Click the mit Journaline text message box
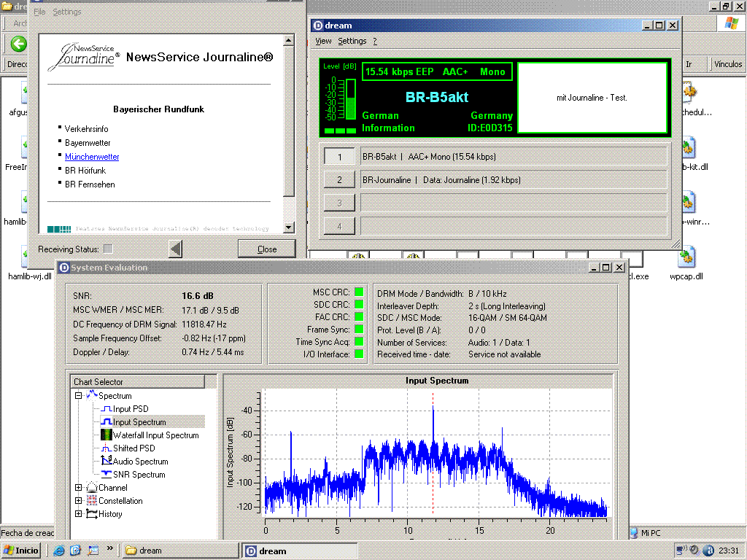The height and width of the screenshot is (560, 747). point(592,98)
